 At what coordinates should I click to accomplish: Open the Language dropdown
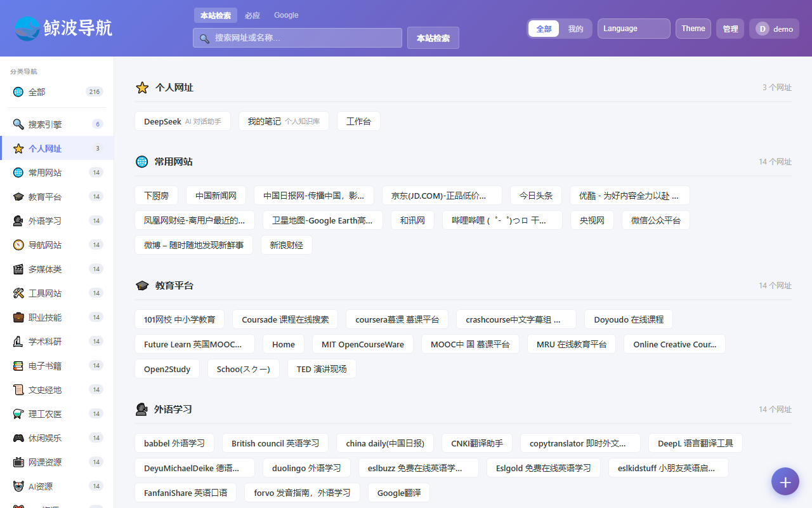tap(634, 29)
